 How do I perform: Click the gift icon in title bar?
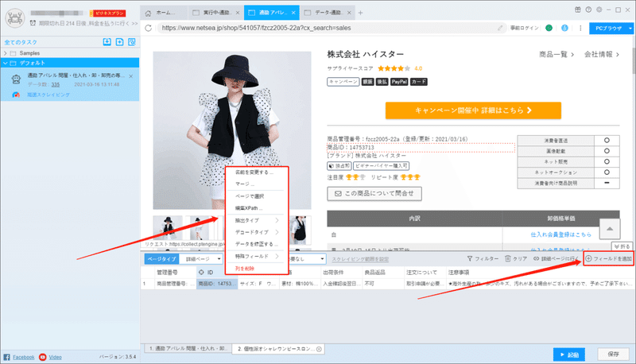[578, 10]
